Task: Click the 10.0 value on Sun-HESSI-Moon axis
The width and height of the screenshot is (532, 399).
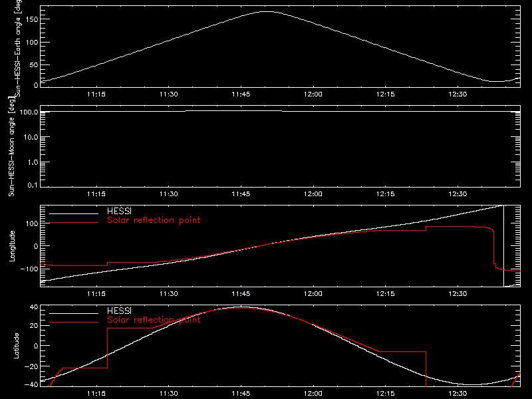Action: [31, 137]
